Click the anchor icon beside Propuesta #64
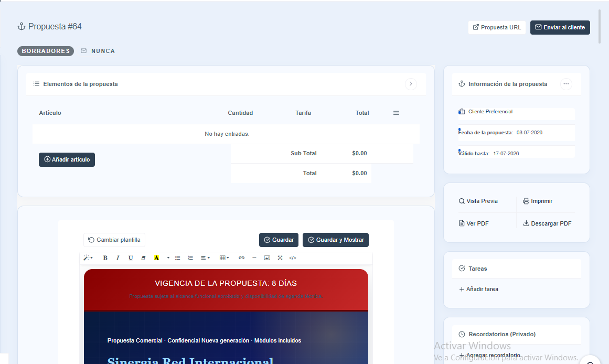 [x=22, y=26]
